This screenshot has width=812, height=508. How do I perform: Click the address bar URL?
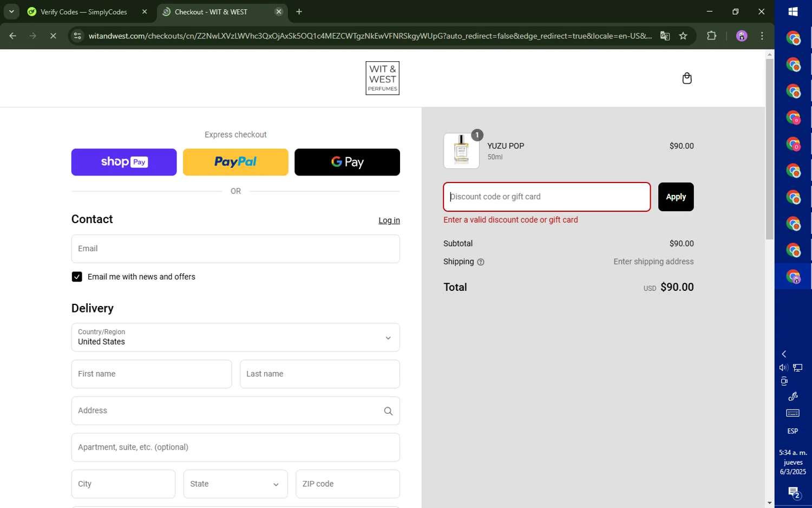coord(370,36)
